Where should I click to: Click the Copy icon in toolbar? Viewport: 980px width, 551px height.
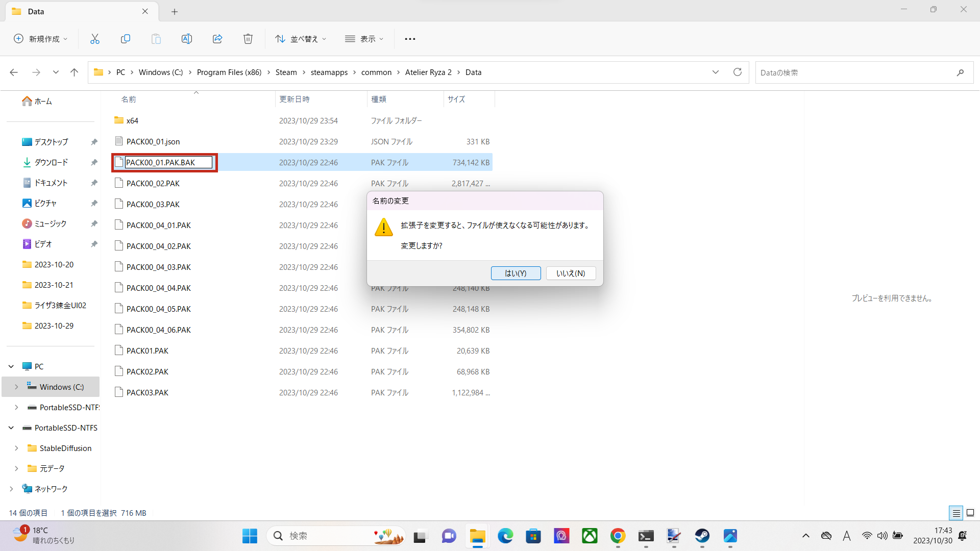tap(126, 39)
